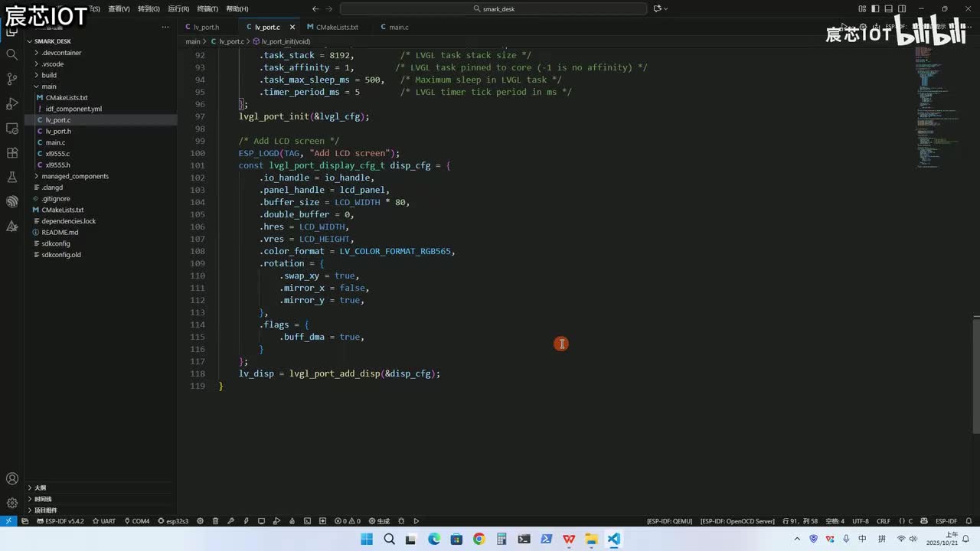Screen dimensions: 980x551
Task: Expand the 时间线 timeline section
Action: pyautogui.click(x=101, y=499)
